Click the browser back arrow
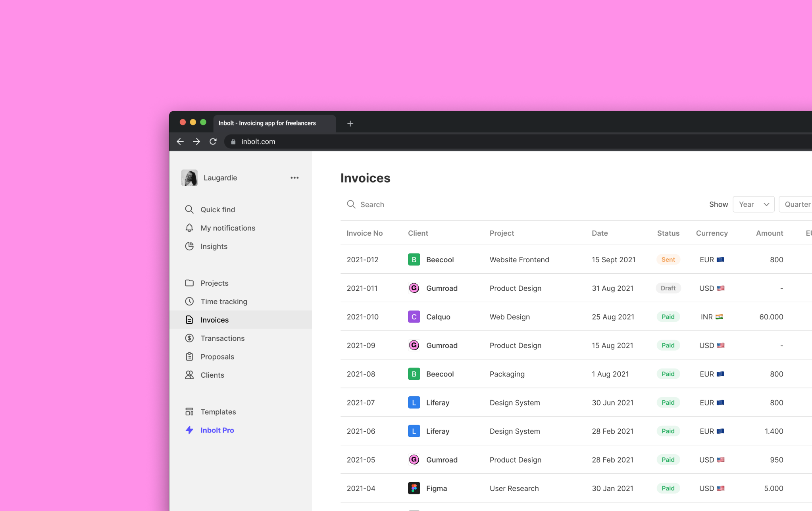Screen dimensions: 812x511 [180, 142]
